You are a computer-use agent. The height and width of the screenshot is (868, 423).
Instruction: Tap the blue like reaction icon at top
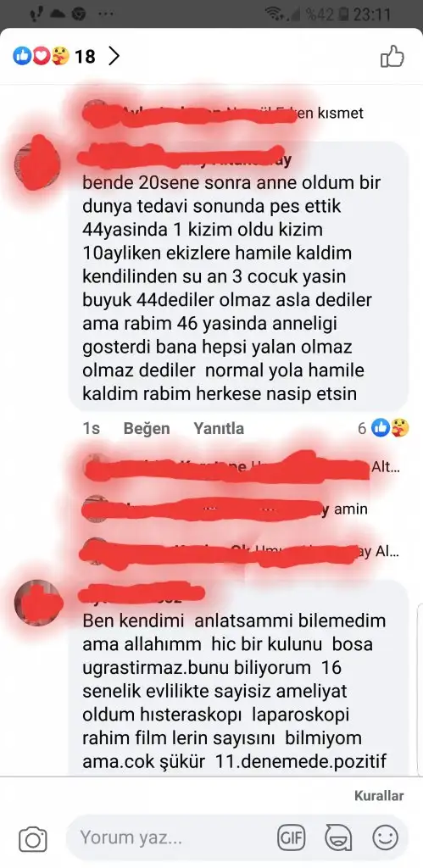point(22,56)
